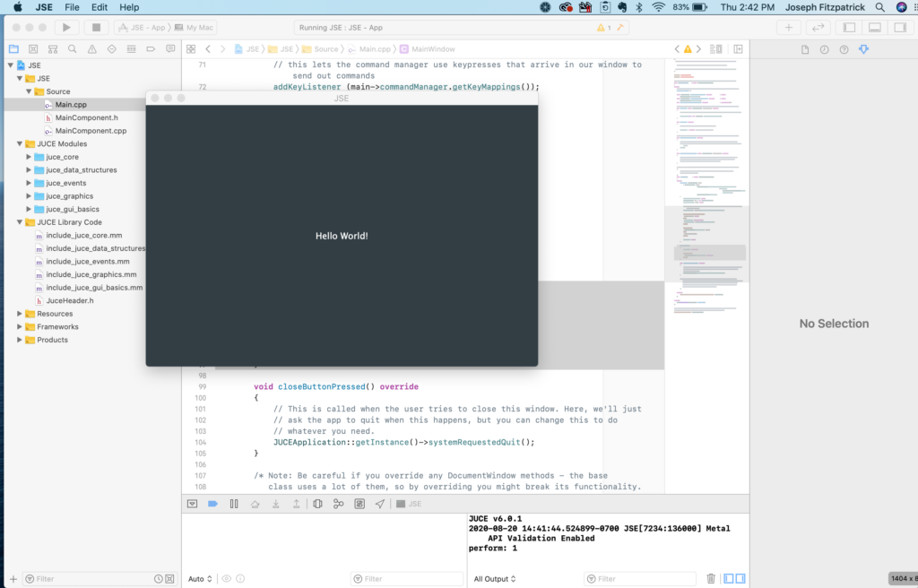Open the Help menu

click(129, 7)
